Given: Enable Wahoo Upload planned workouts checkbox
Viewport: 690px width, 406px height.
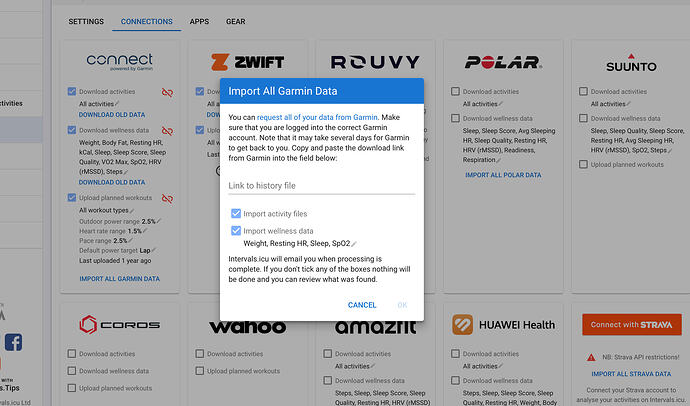Looking at the screenshot, I should coord(200,371).
